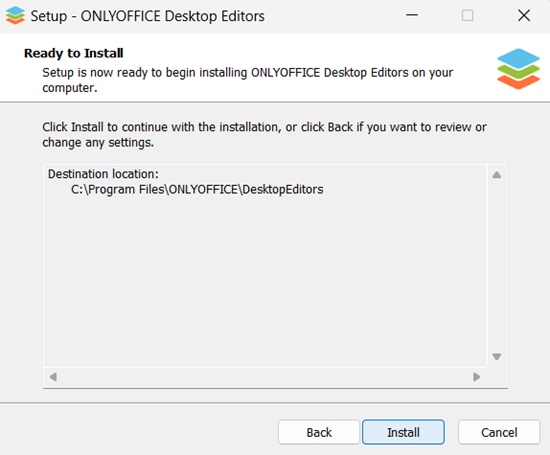Click the scroll right arrow in summary box
Viewport: 550px width, 455px height.
(476, 377)
